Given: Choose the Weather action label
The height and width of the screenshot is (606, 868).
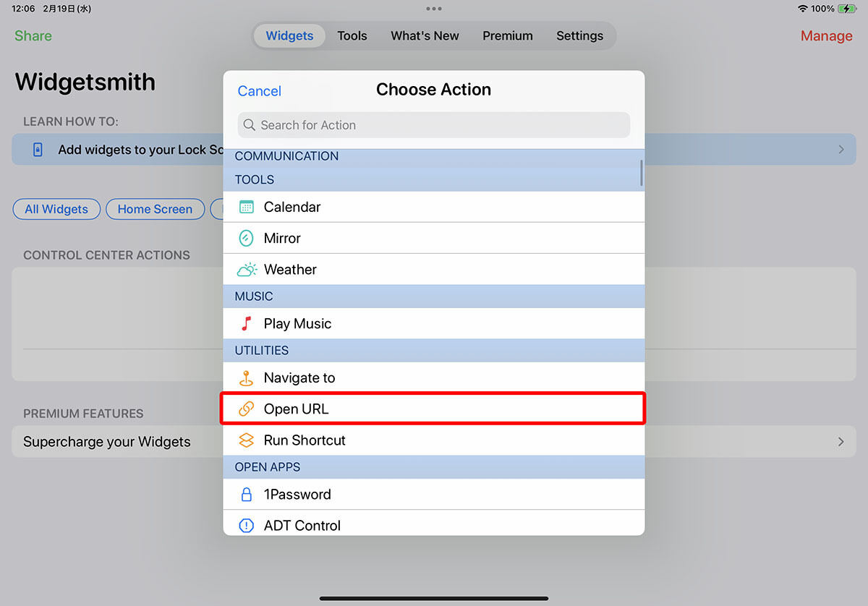Looking at the screenshot, I should coord(290,270).
